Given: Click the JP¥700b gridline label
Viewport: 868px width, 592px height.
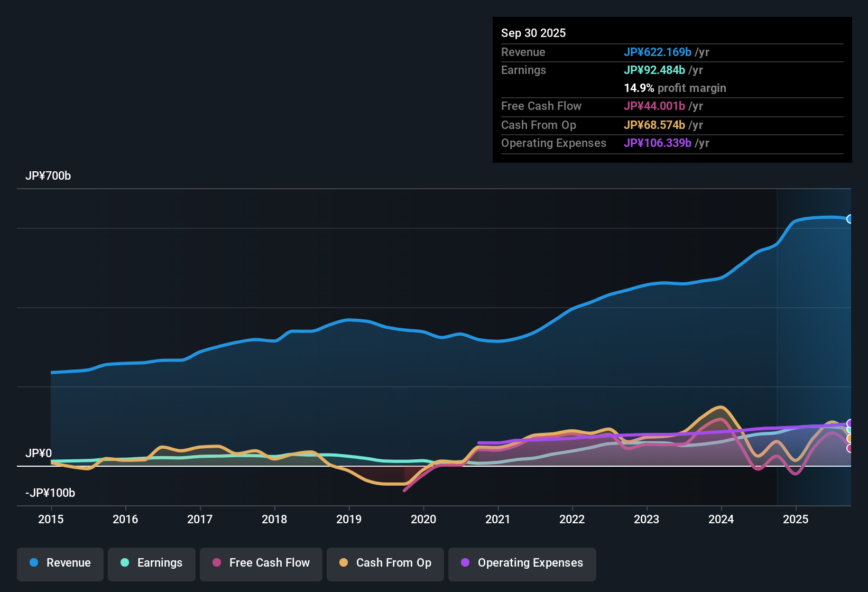Looking at the screenshot, I should (x=49, y=176).
